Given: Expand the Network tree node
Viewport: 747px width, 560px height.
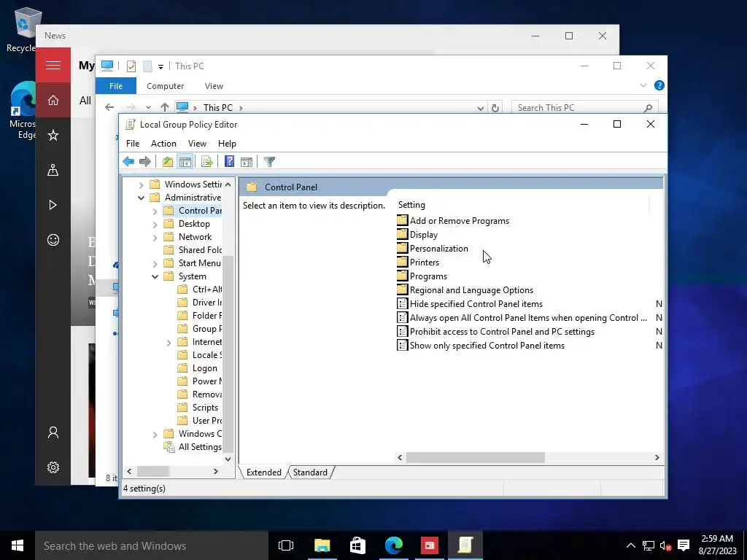Looking at the screenshot, I should click(155, 237).
